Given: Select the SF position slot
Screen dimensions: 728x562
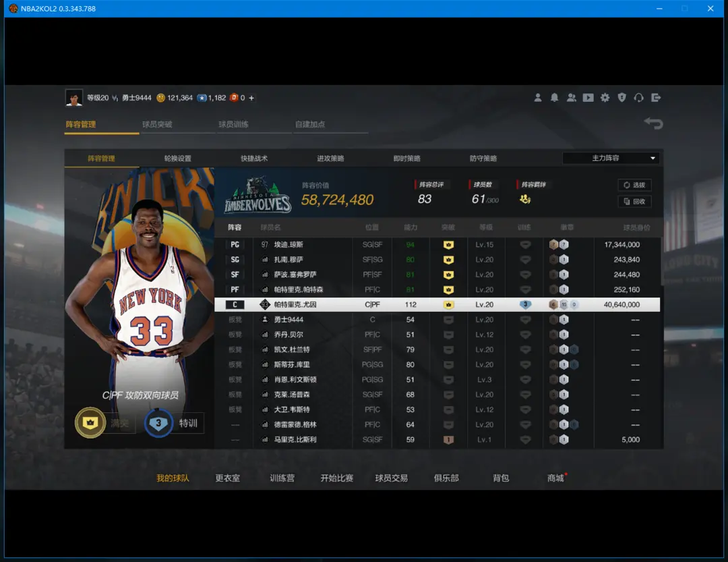Looking at the screenshot, I should (235, 275).
